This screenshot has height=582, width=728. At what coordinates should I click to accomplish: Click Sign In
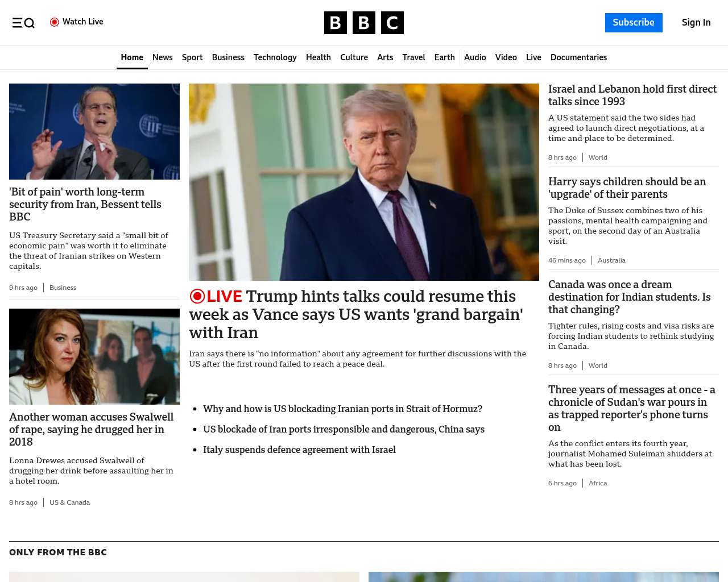(696, 23)
